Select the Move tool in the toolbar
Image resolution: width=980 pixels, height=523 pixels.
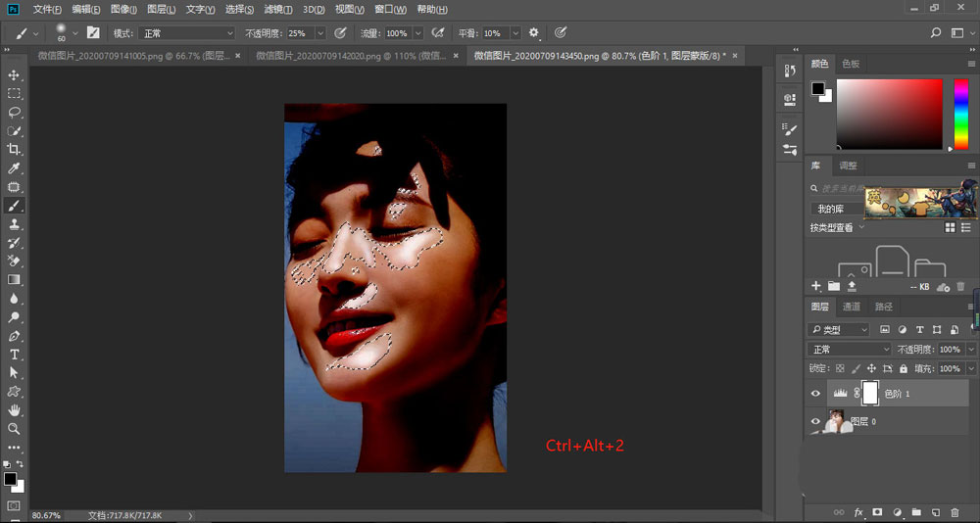tap(14, 75)
